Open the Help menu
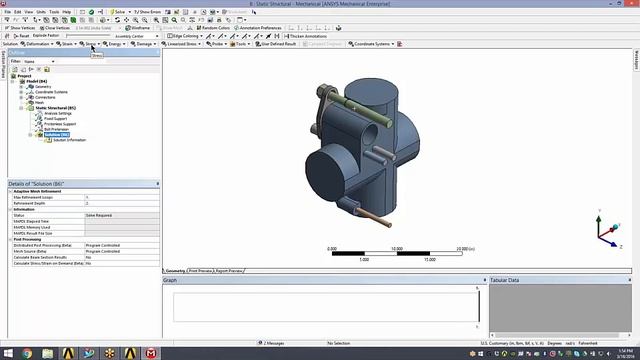 tap(67, 12)
